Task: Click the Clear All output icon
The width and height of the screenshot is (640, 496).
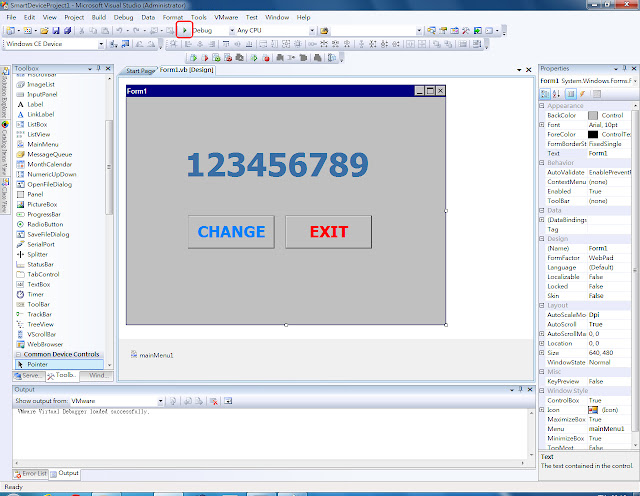Action: point(213,401)
